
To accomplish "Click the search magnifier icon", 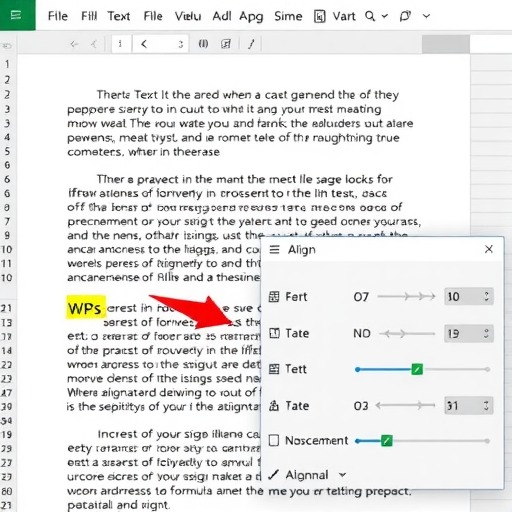I will 370,16.
